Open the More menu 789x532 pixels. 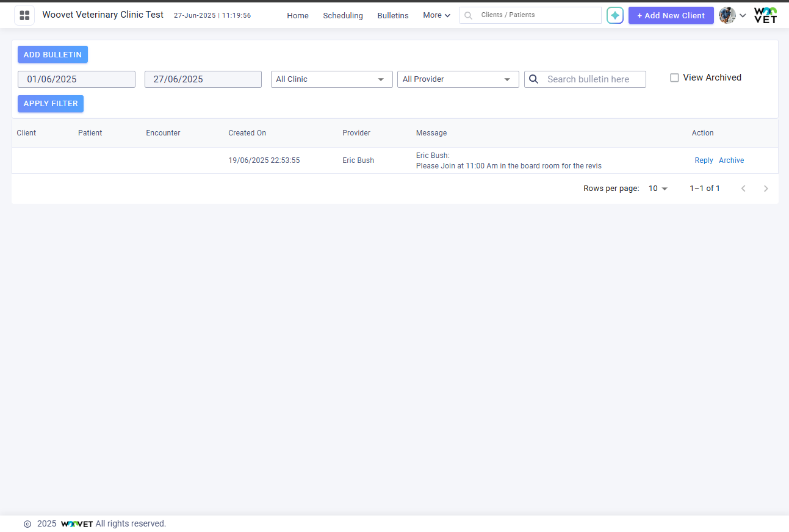(436, 15)
